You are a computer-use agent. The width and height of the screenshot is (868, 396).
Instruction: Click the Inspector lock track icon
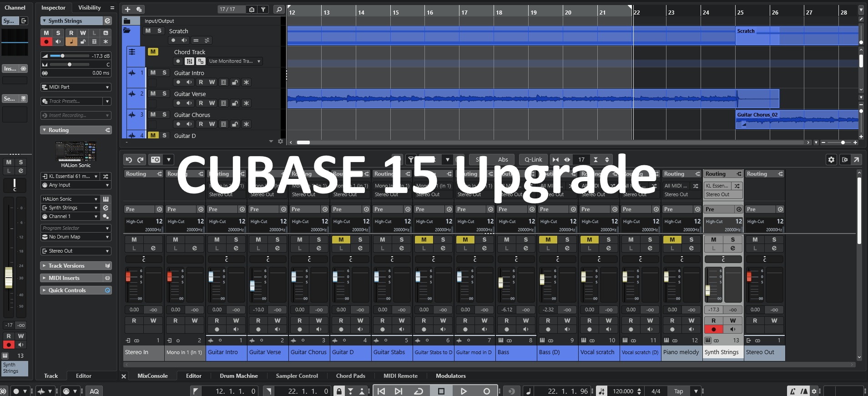click(83, 41)
